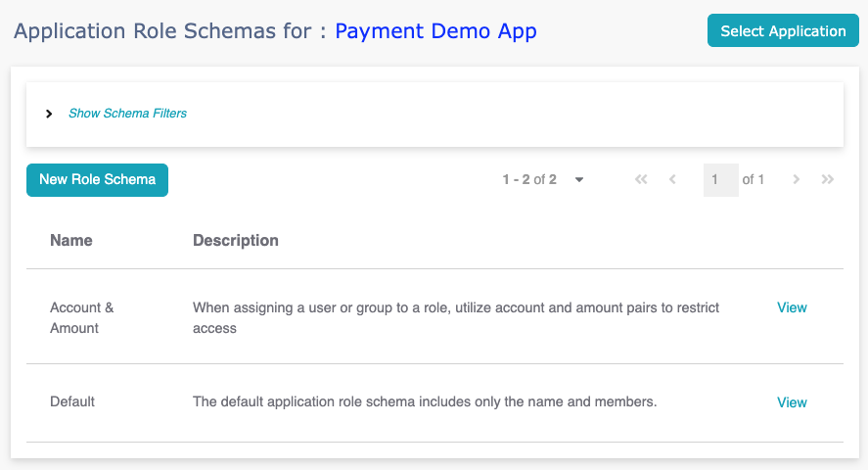Jump to the last page of schemas
This screenshot has width=868, height=470.
[828, 179]
